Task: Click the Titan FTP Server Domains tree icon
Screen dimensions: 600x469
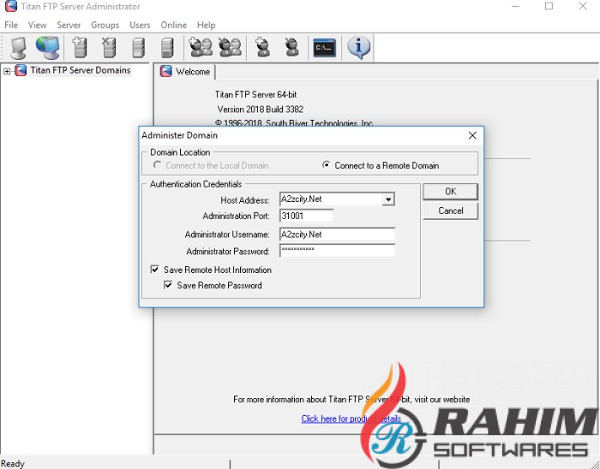Action: 21,70
